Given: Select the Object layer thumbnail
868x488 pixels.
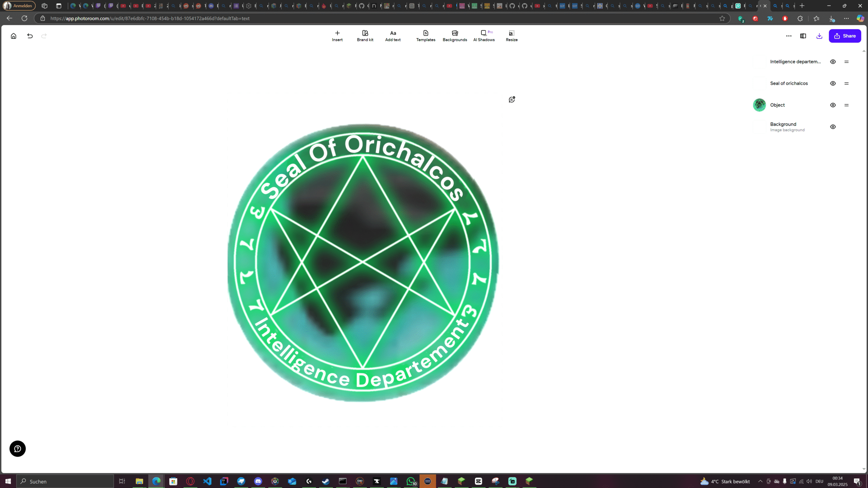Looking at the screenshot, I should (759, 105).
